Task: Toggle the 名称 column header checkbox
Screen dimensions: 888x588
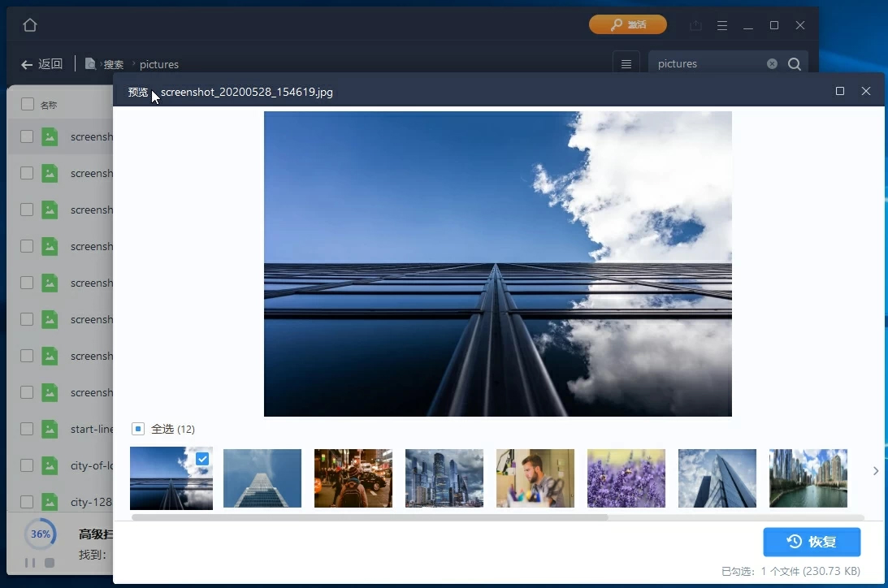Action: pyautogui.click(x=28, y=104)
